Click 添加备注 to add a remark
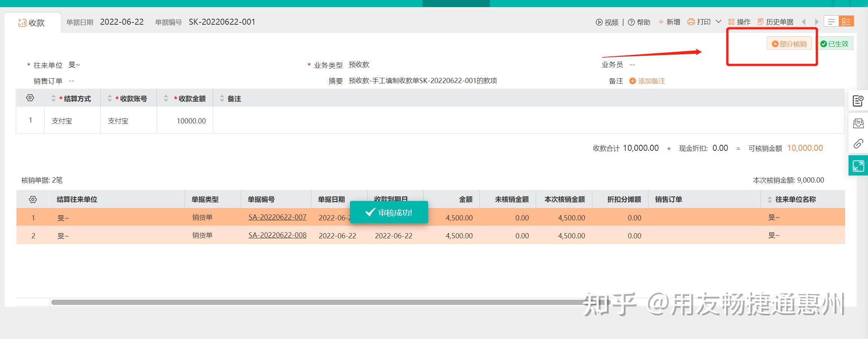Screen dimensions: 868x339 point(647,81)
